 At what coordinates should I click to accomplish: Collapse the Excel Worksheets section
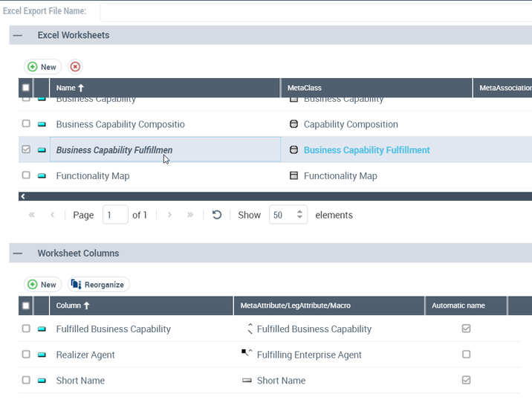click(x=18, y=35)
